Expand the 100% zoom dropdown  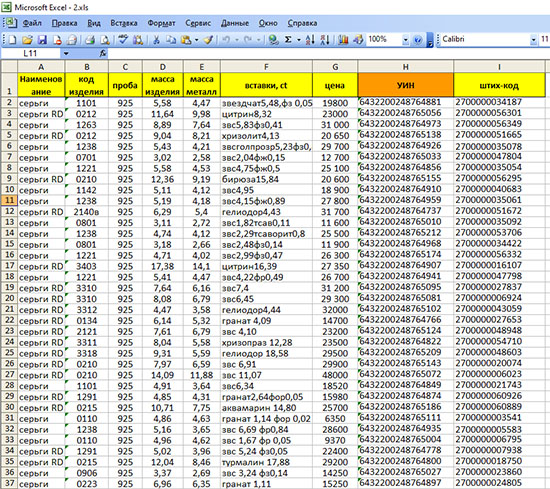point(405,40)
